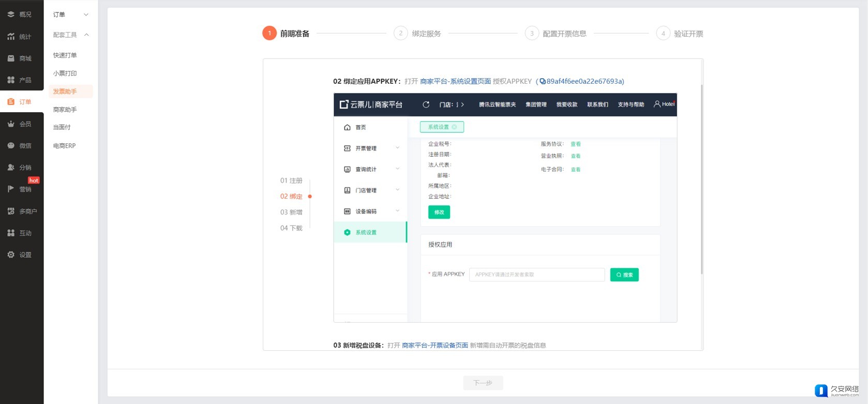868x404 pixels.
Task: Open the 设置 settings gear icon
Action: (x=11, y=255)
